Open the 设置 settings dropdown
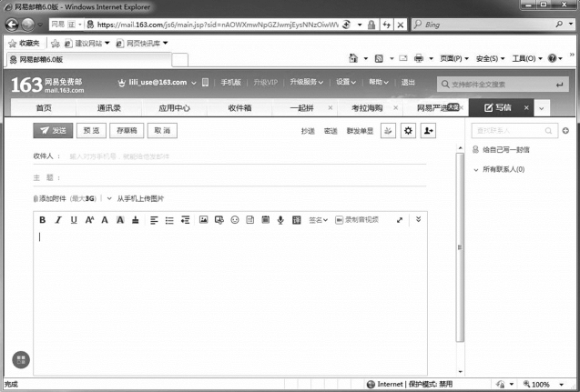The width and height of the screenshot is (580, 392). pos(346,82)
